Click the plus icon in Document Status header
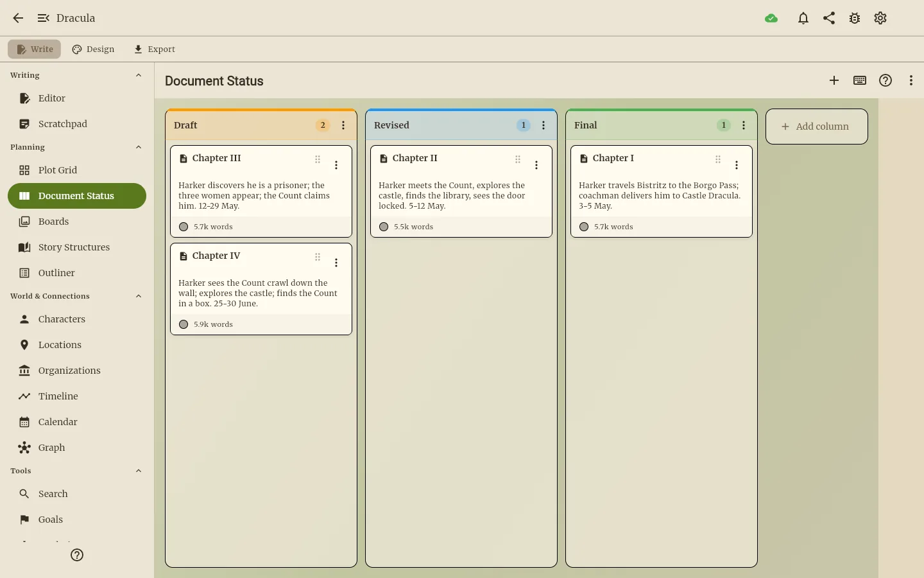 click(x=834, y=80)
